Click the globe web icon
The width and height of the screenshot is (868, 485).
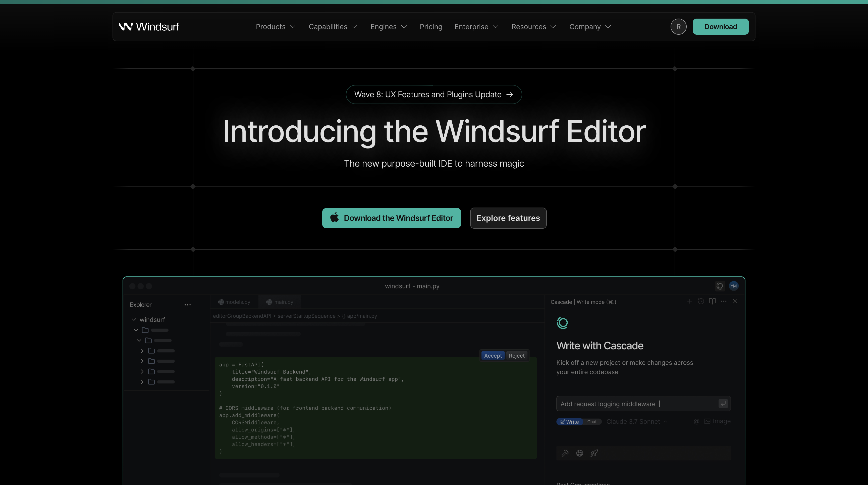pos(580,453)
